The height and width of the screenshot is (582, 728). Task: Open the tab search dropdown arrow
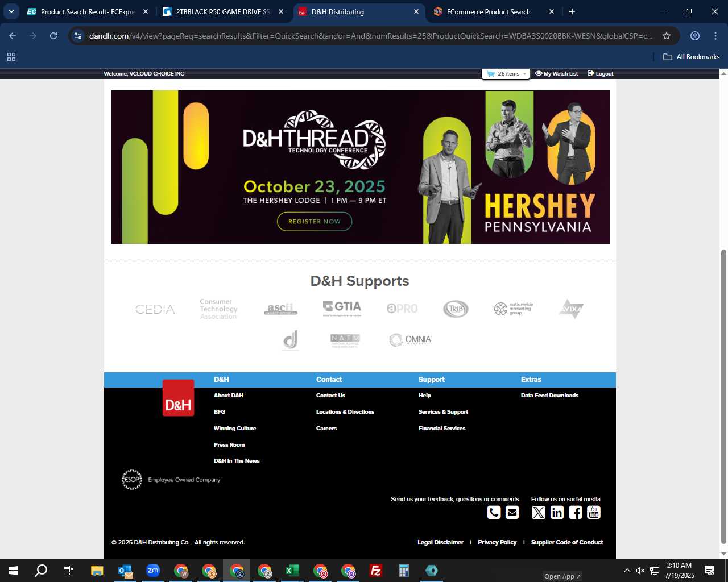click(x=11, y=11)
